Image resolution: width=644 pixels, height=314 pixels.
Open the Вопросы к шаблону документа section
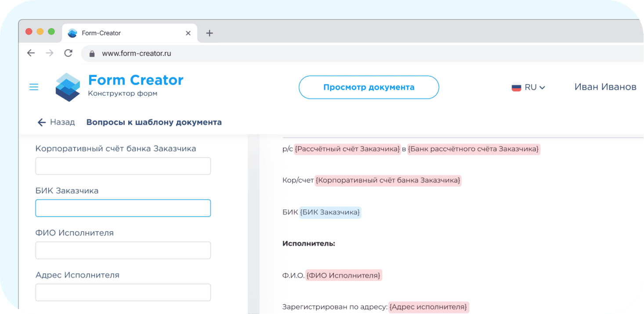click(154, 122)
